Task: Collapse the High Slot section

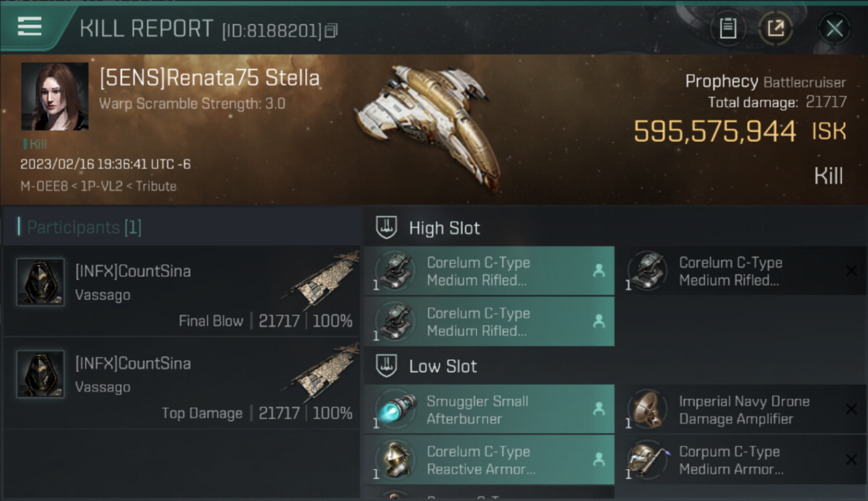Action: tap(387, 228)
